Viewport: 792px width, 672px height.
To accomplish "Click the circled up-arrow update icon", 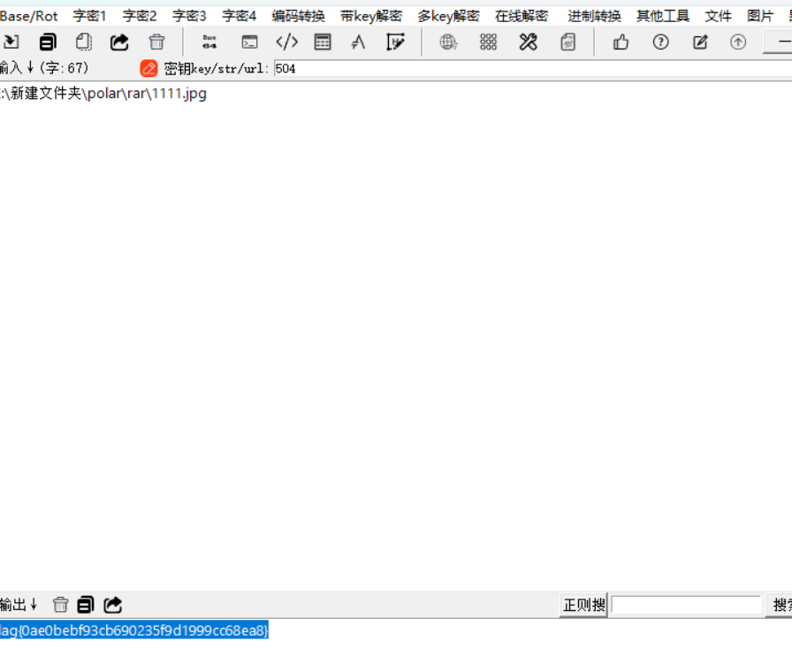I will [x=738, y=42].
